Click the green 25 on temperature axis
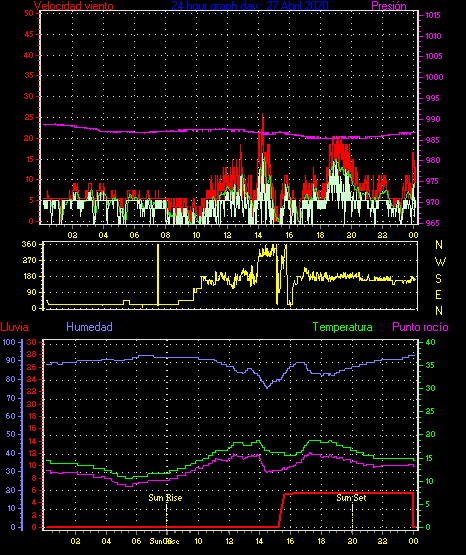Viewport: 466px width, 555px height. tap(430, 411)
